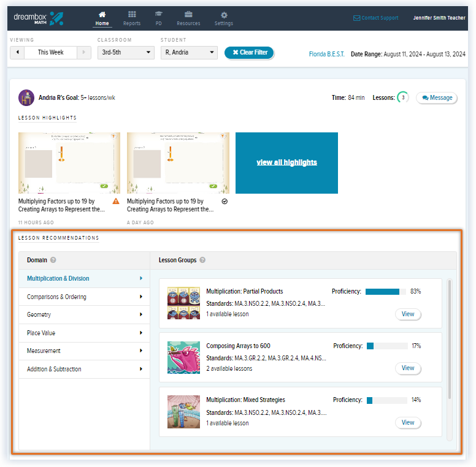Click the 'Time: 84 min' text

pyautogui.click(x=348, y=97)
